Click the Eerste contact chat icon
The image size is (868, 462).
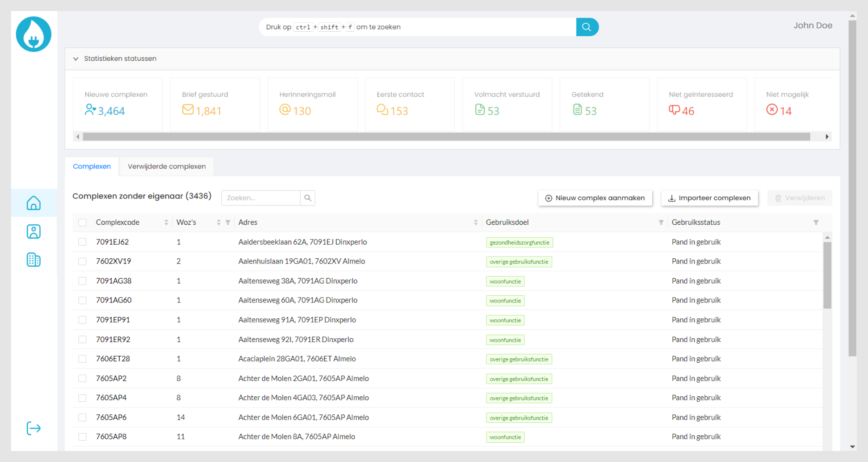pyautogui.click(x=382, y=109)
